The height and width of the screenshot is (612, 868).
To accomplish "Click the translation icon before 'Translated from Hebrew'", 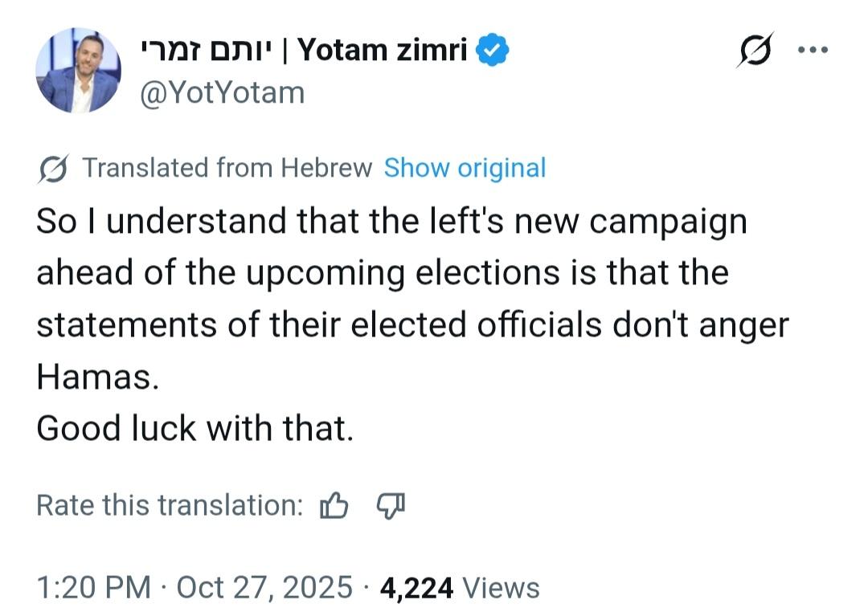I will 53,169.
